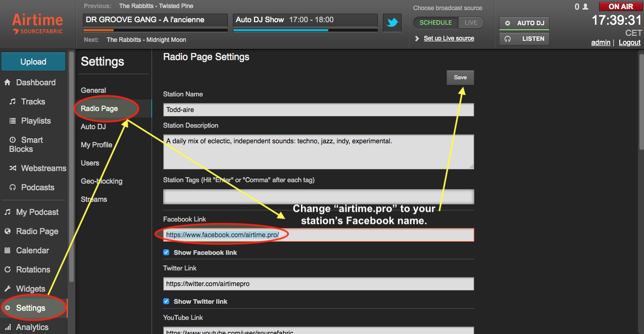
Task: Click the Auto DJ Show 17:00 - 18:00 label
Action: pyautogui.click(x=285, y=20)
